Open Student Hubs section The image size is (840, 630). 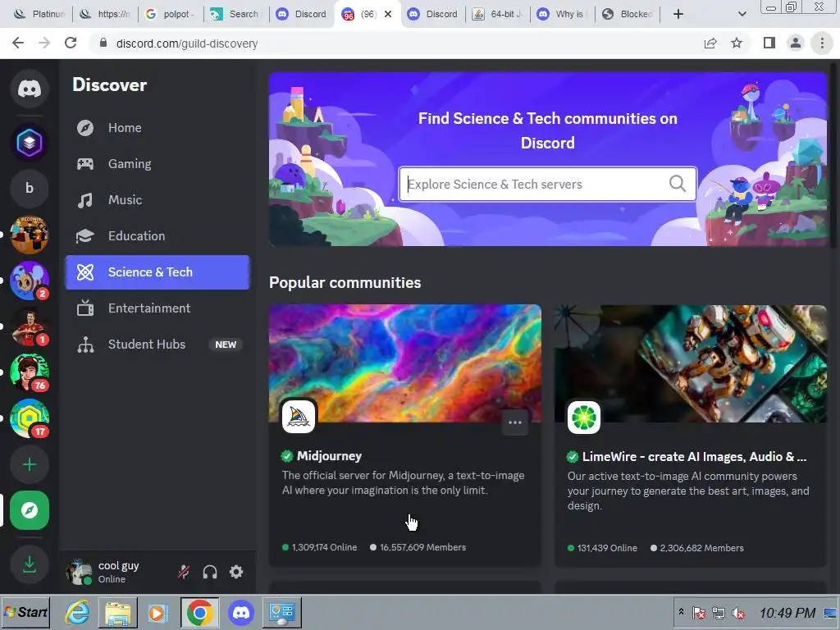[157, 345]
